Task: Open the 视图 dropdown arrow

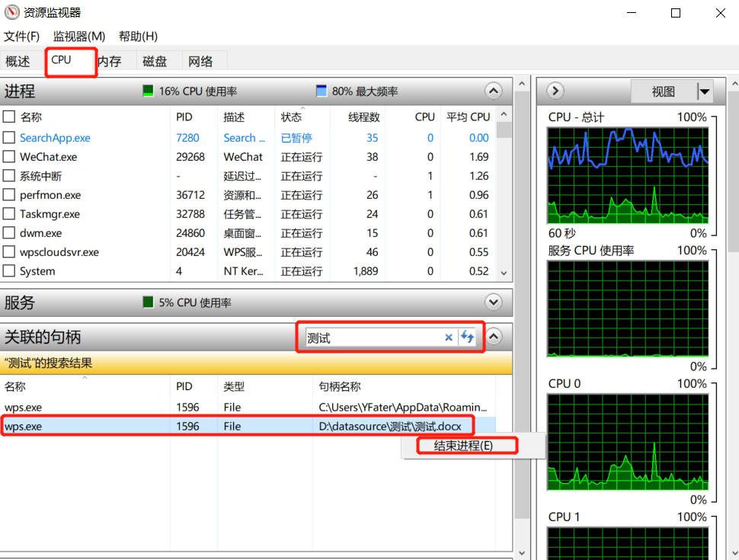Action: (705, 91)
